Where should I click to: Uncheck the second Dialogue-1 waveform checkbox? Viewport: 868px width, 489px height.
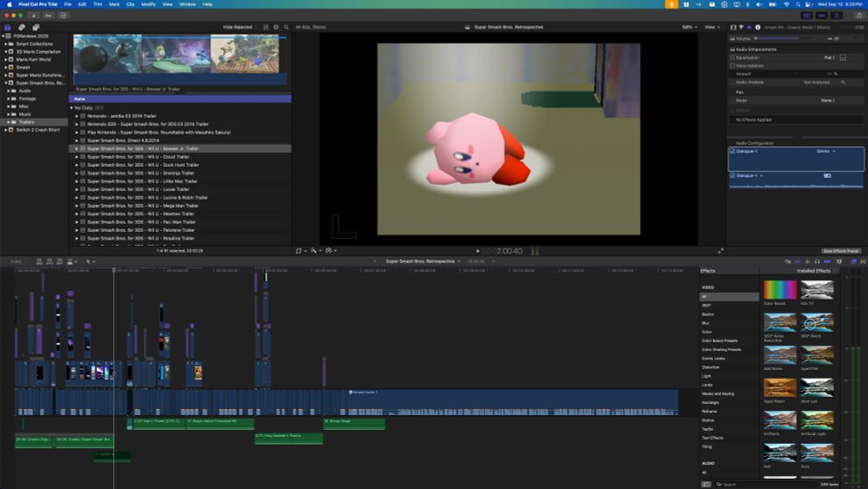click(733, 175)
